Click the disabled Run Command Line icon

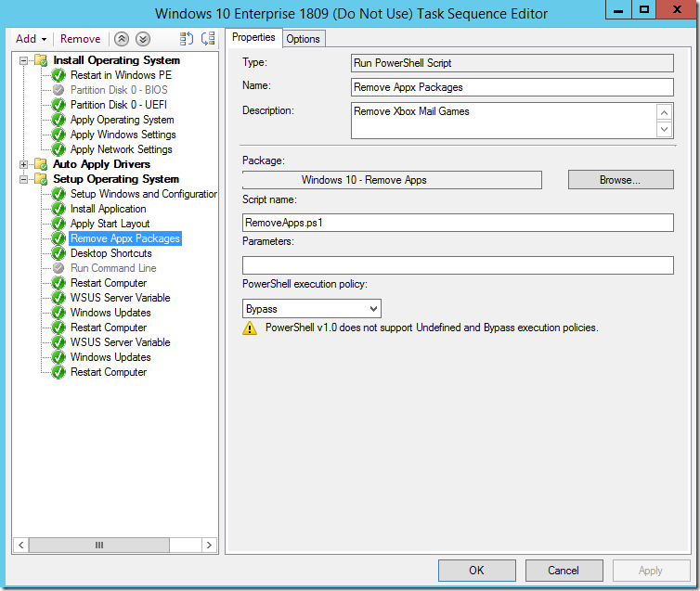click(x=58, y=268)
